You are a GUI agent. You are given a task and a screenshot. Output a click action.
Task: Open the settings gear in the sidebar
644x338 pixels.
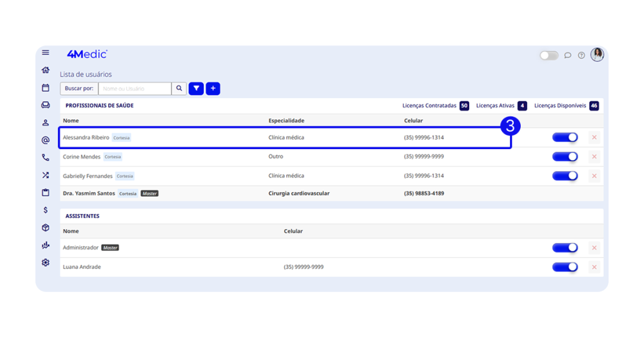coord(45,262)
